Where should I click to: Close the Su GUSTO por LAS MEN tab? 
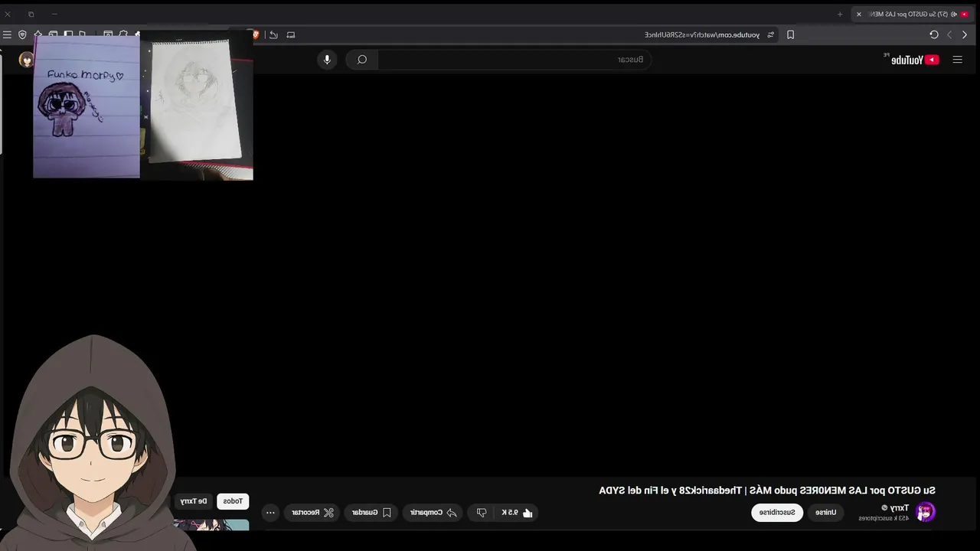tap(859, 14)
